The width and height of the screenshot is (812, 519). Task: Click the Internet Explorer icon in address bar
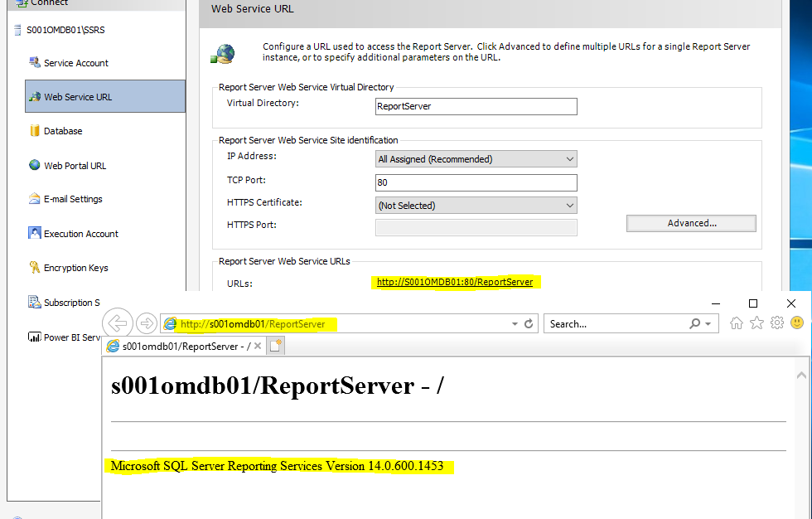170,323
